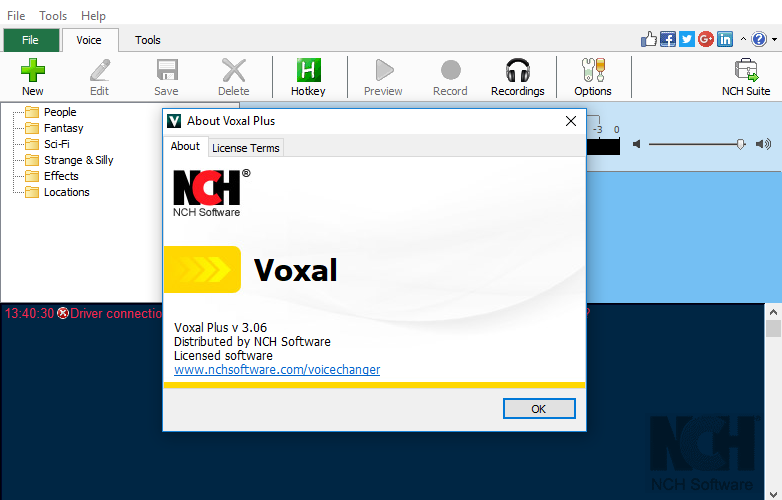
Task: Click the LinkedIn share icon
Action: (x=725, y=39)
